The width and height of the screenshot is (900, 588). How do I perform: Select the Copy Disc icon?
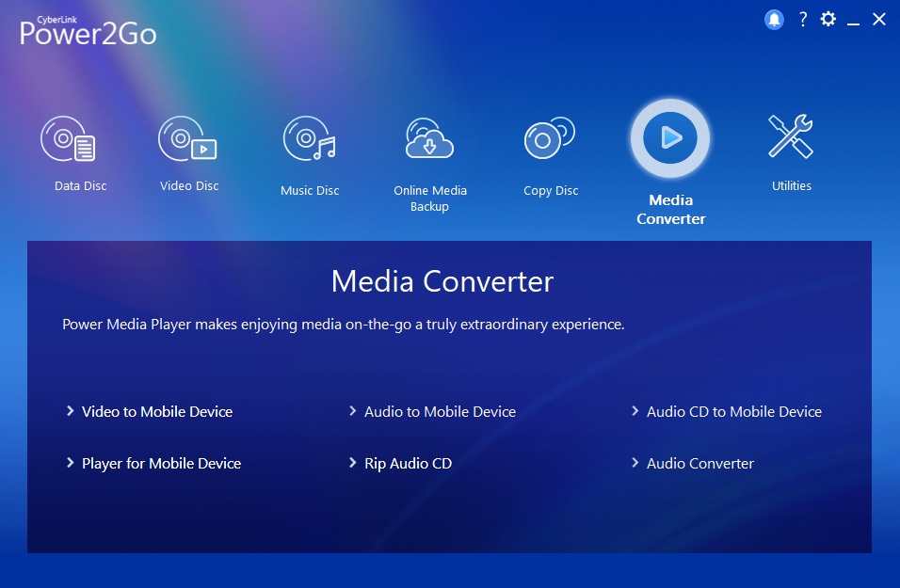point(549,138)
